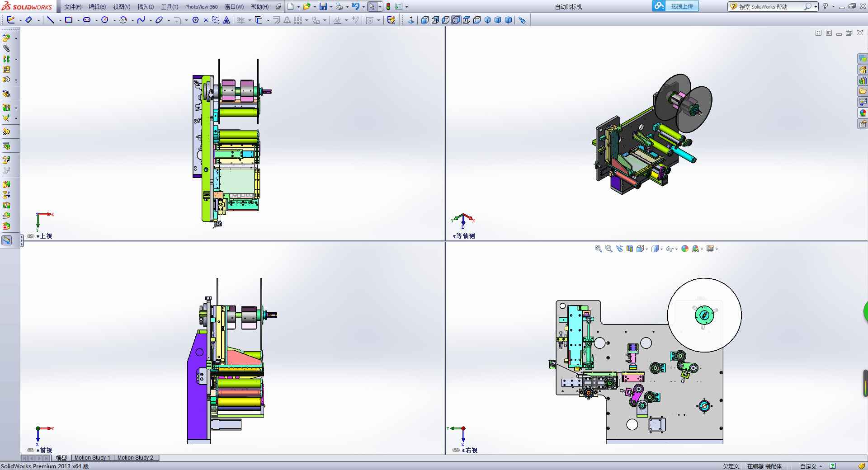Toggle the Select cursor tool
The width and height of the screenshot is (868, 470).
tap(372, 6)
